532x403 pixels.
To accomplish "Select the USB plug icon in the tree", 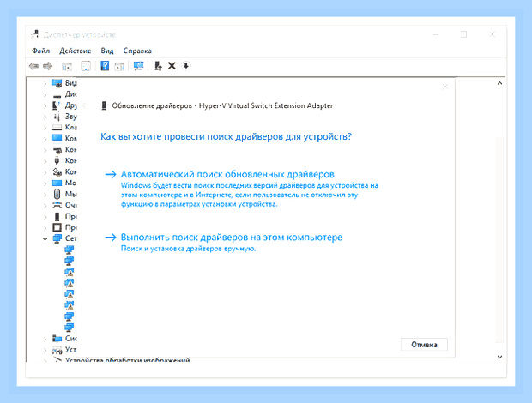I will point(57,160).
